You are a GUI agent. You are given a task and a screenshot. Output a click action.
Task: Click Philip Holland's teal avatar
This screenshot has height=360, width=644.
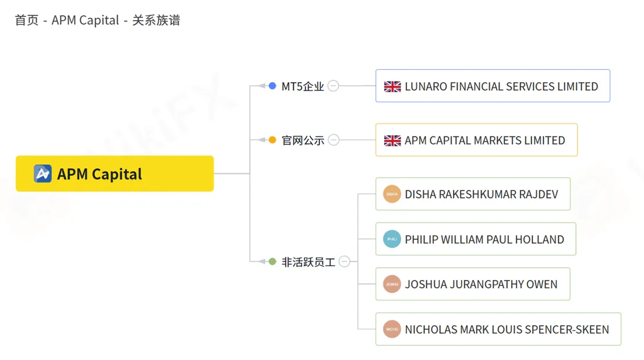point(392,239)
